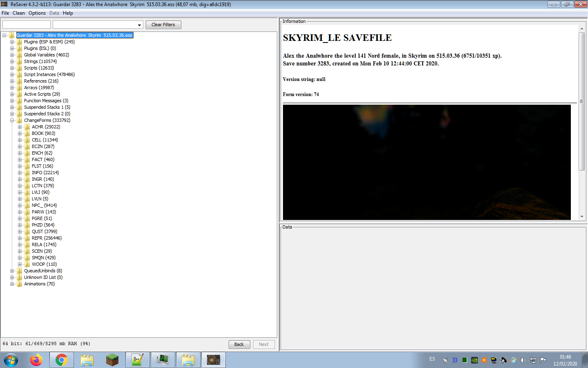Open the File menu
The image size is (588, 368).
(5, 13)
